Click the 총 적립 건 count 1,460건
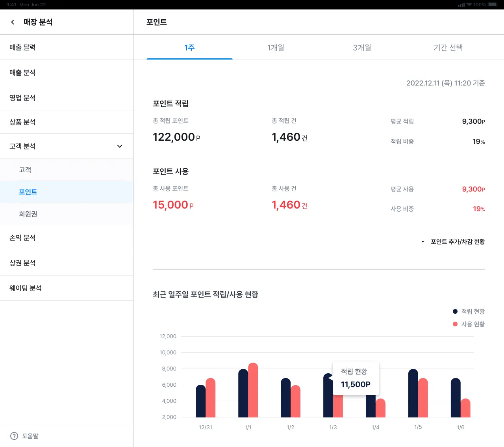This screenshot has width=504, height=447. click(x=290, y=137)
